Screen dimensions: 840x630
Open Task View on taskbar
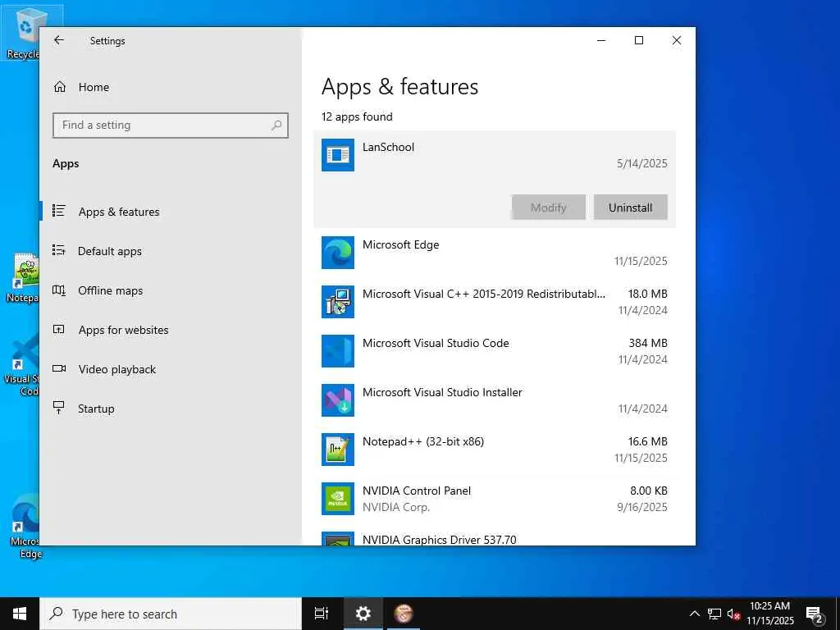pos(322,614)
